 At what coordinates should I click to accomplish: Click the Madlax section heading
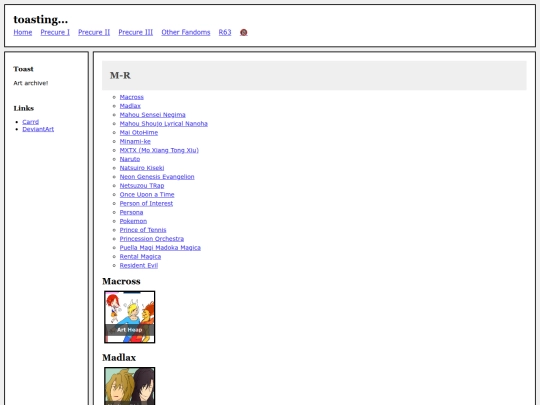(119, 357)
